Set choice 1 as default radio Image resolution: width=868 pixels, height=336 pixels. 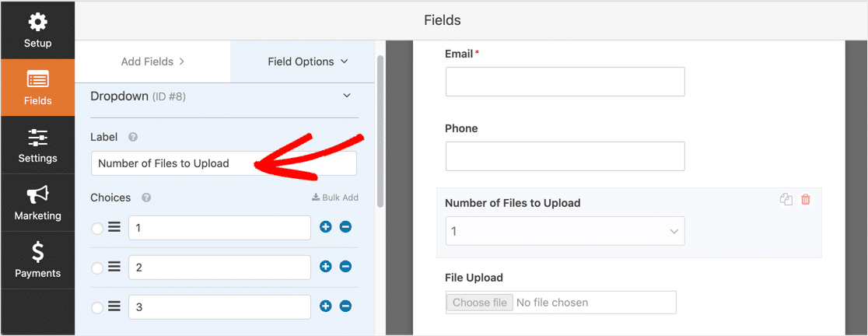pyautogui.click(x=97, y=229)
